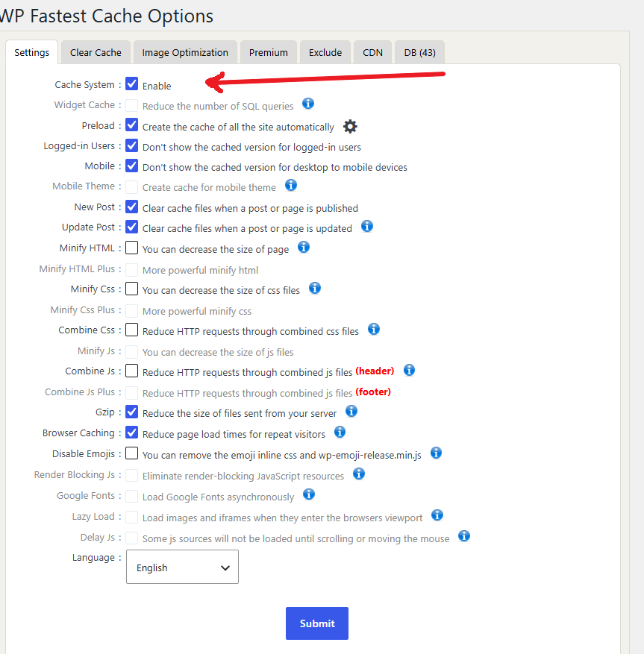
Task: Toggle New Post clear cache checkbox
Action: [x=132, y=207]
